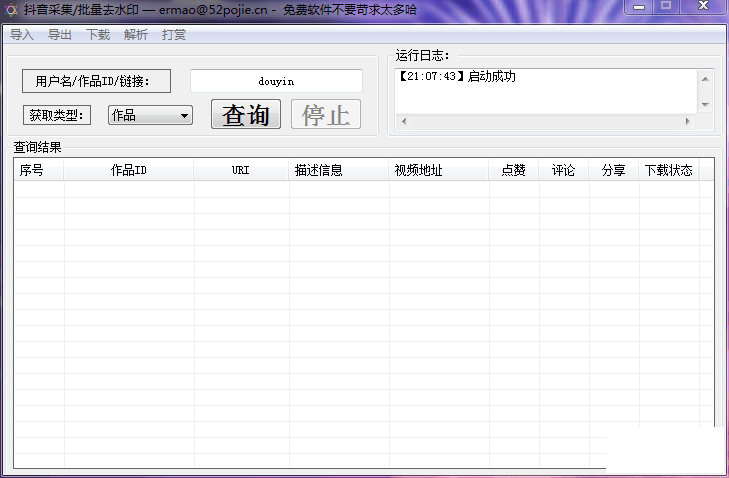Minimize the application window
The image size is (729, 478).
point(639,7)
